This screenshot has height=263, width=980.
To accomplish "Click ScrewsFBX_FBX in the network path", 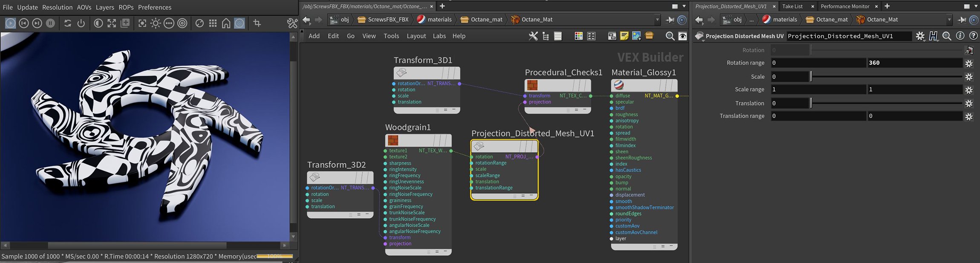I will click(x=388, y=20).
